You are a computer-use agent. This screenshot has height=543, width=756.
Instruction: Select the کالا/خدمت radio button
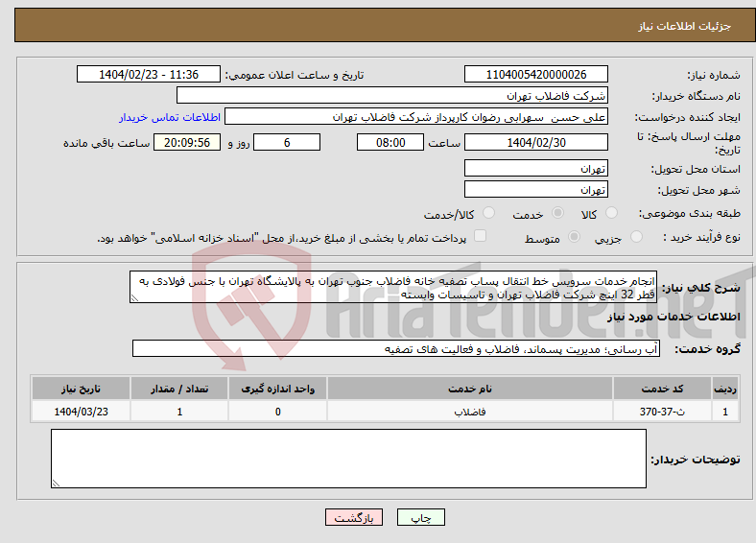(x=489, y=213)
